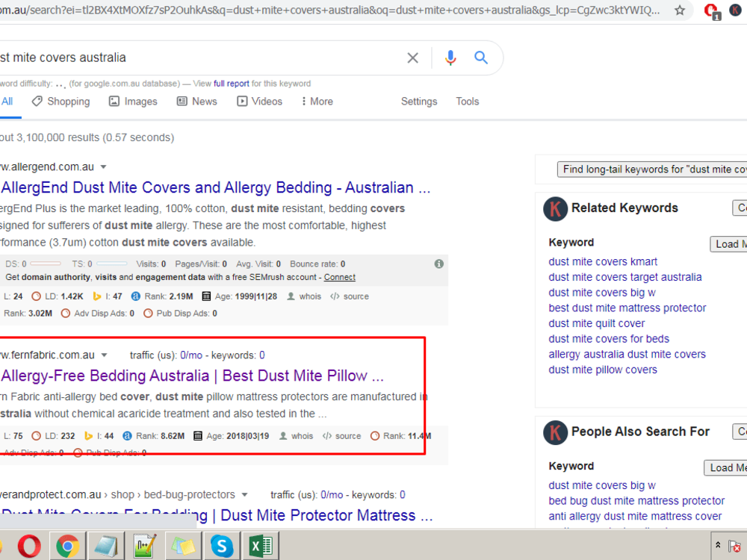Viewport: 747px width, 560px height.
Task: Click the cut-off button beside People Also Search For heading
Action: (740, 432)
